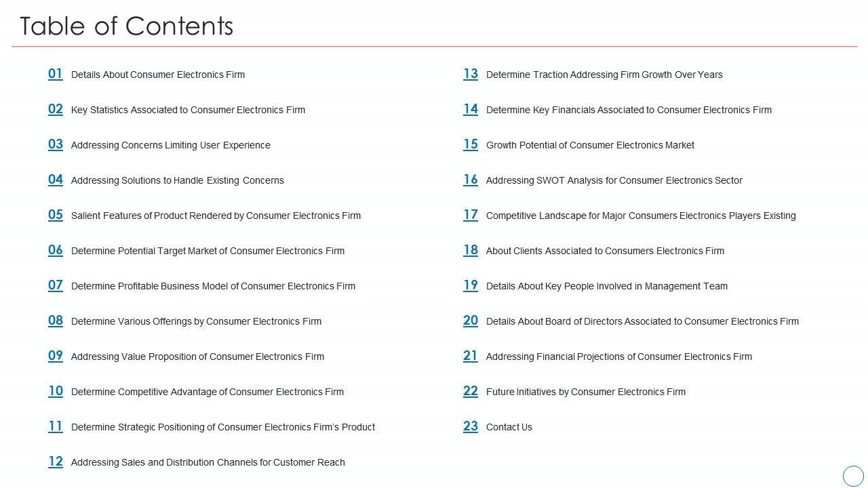Click number 13 link
This screenshot has width=868, height=488.
coord(471,74)
